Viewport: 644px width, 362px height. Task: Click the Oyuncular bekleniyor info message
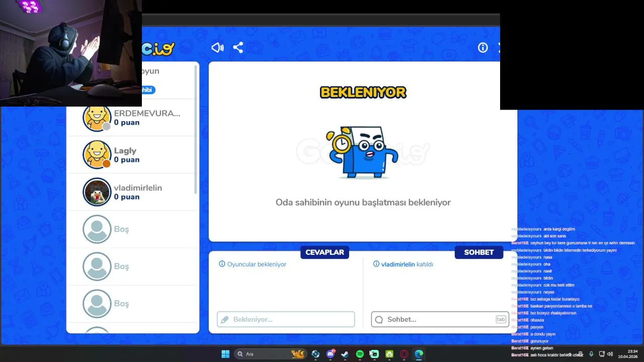pos(253,264)
